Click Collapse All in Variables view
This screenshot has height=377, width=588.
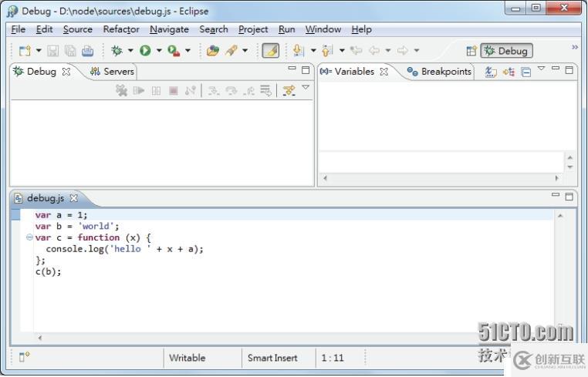pyautogui.click(x=526, y=72)
